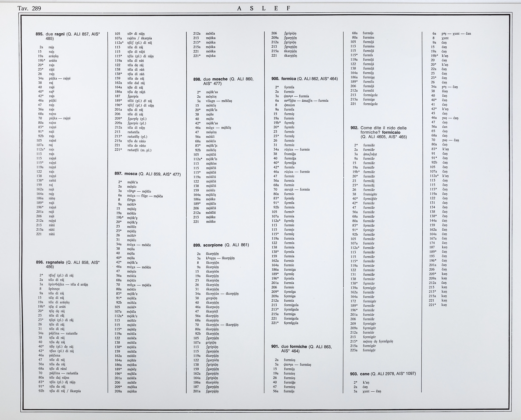Click 'mónte de formígule' entry at 213*
521x420 pixels.
(x=378, y=341)
